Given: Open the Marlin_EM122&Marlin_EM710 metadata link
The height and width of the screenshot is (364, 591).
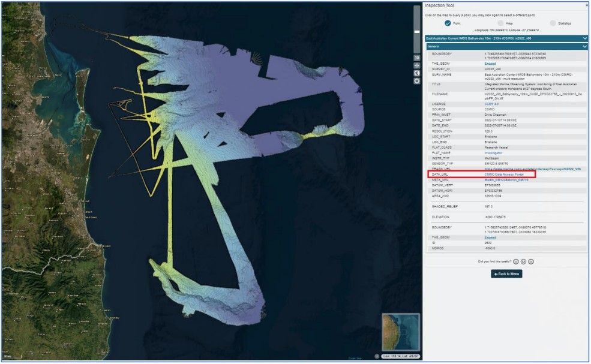Looking at the screenshot, I should (506, 179).
